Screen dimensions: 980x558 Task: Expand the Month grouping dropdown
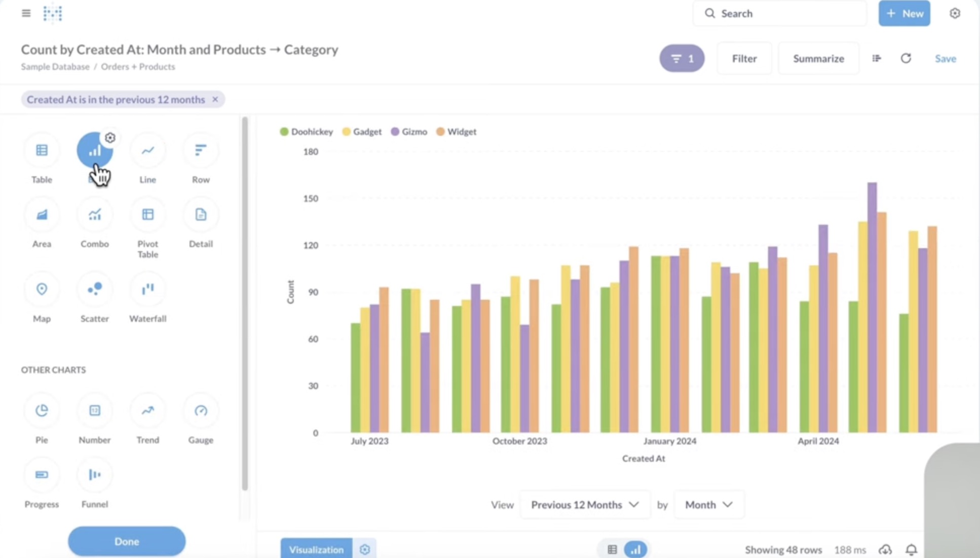(708, 505)
